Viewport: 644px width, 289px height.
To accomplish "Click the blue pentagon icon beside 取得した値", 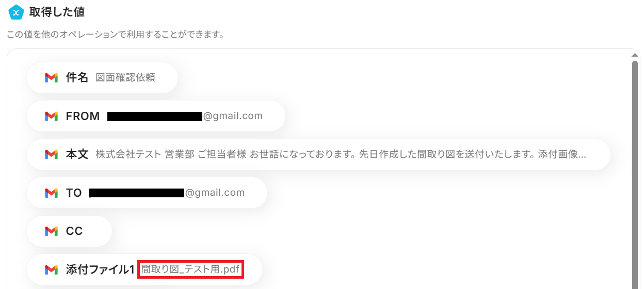I will pos(17,11).
